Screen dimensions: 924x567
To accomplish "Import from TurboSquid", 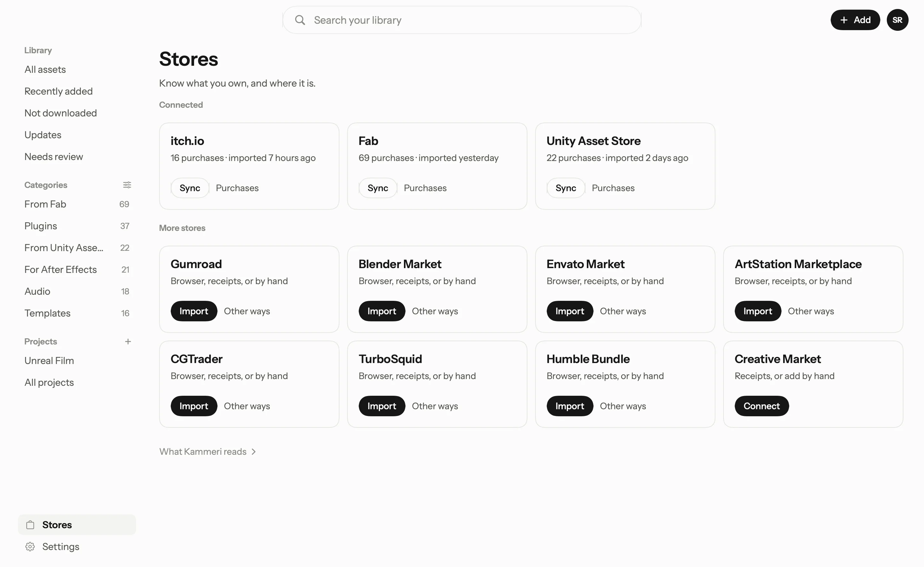I will 381,406.
